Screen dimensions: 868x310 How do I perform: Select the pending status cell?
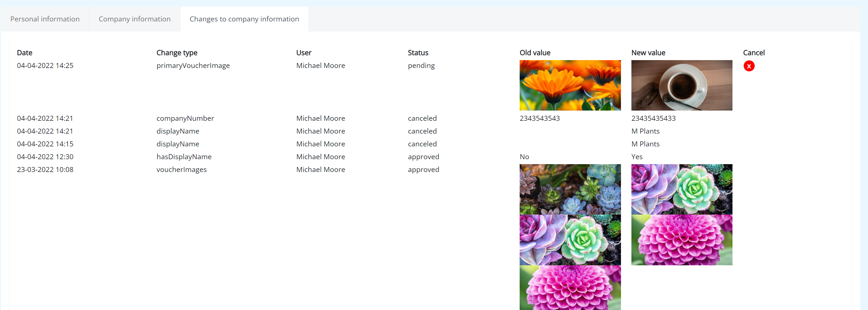click(421, 65)
